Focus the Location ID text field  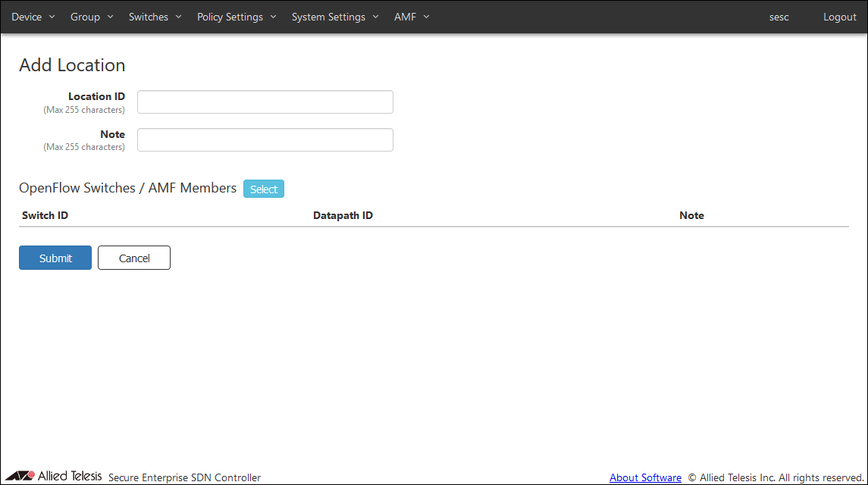[265, 102]
